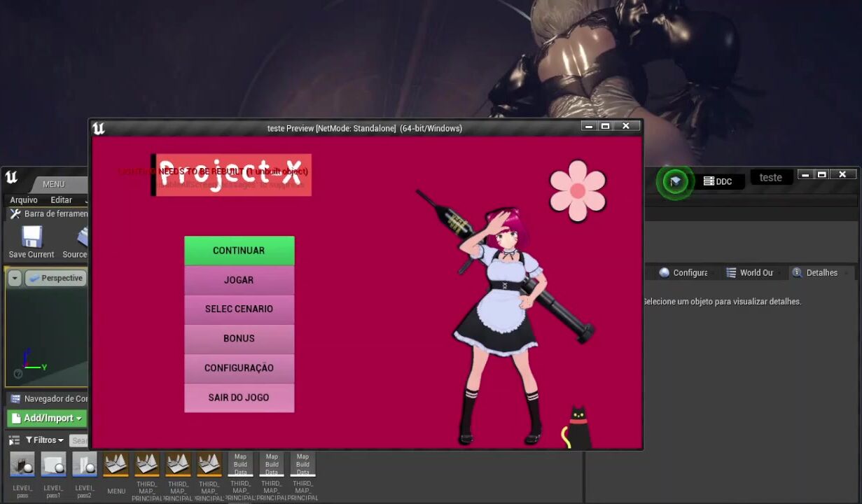Open the Editar menu
The height and width of the screenshot is (504, 862).
61,200
